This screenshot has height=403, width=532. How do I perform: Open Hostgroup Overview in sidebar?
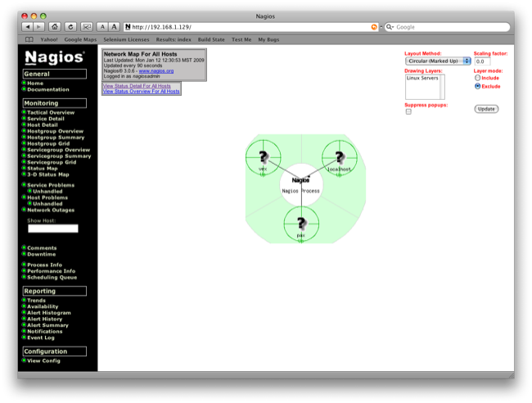click(56, 131)
